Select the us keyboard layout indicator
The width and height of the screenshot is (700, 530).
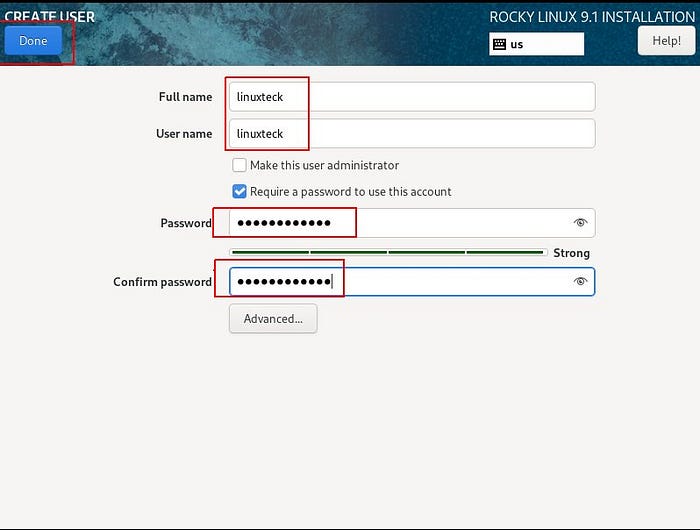[536, 44]
